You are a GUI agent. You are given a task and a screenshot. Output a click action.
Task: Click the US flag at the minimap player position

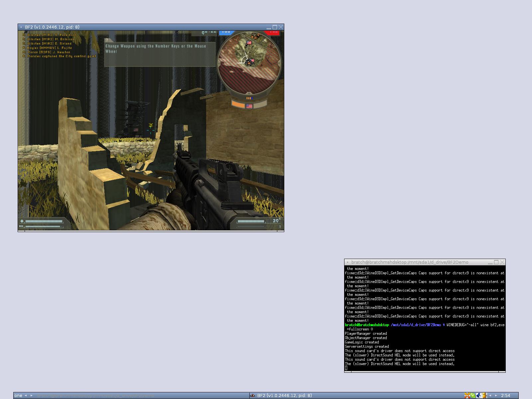[x=252, y=61]
